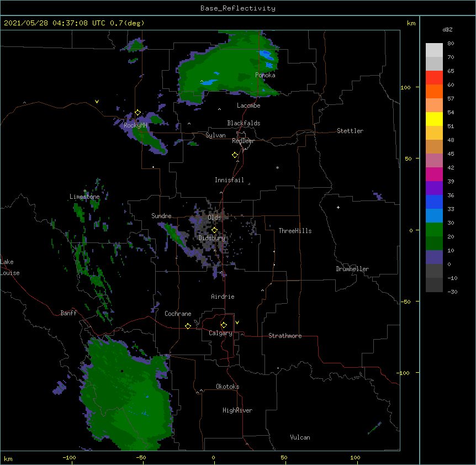476x465 pixels.
Task: Pick the yellow 51-54 dBZ legend swatch
Action: click(x=434, y=119)
